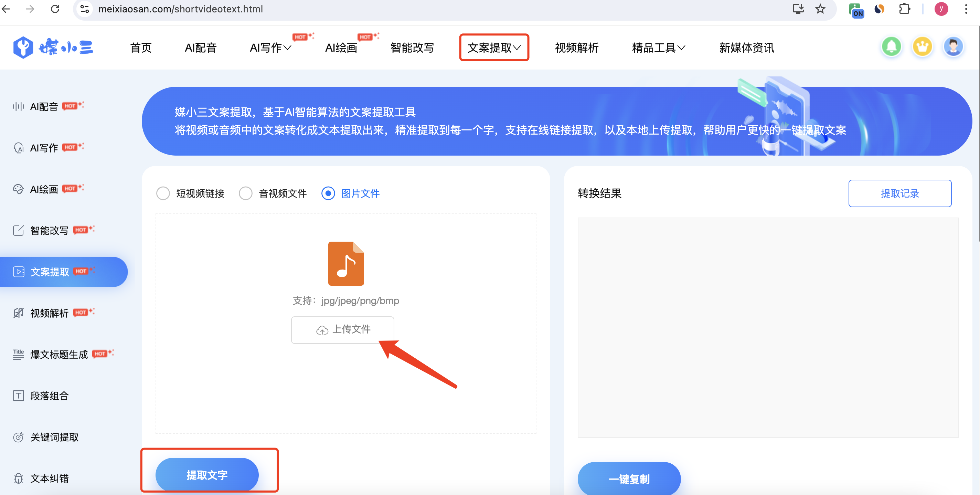
Task: Open the user avatar icon in header
Action: click(953, 47)
